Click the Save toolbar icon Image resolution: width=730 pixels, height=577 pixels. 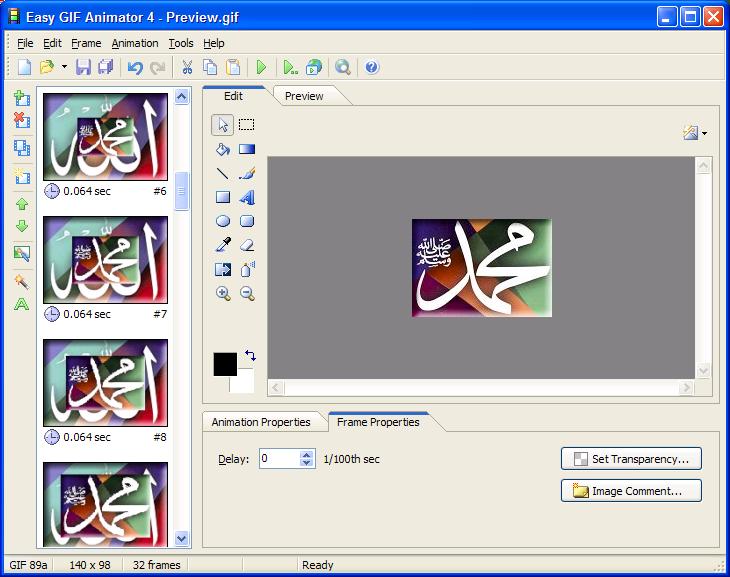coord(83,68)
